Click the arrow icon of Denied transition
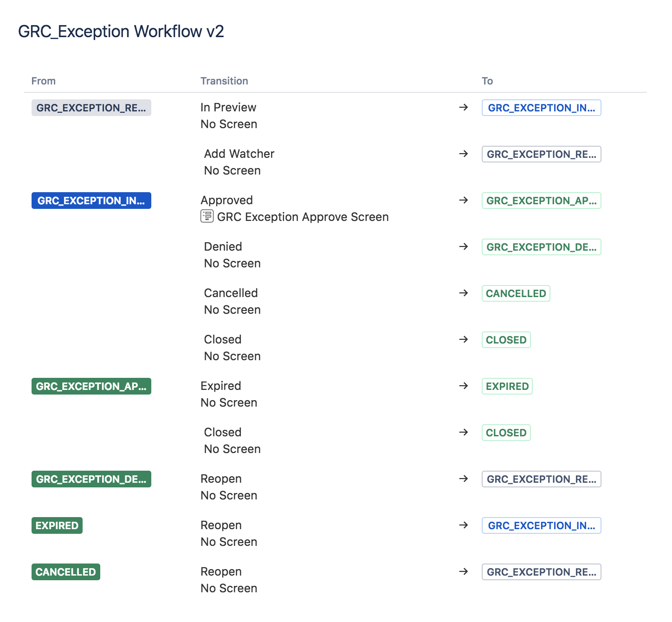This screenshot has width=672, height=622. coord(463,246)
